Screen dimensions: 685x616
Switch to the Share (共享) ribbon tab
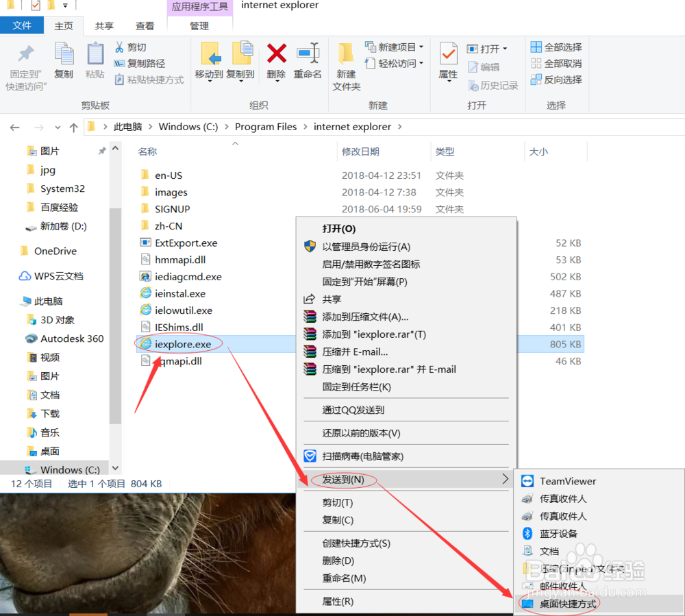point(104,26)
